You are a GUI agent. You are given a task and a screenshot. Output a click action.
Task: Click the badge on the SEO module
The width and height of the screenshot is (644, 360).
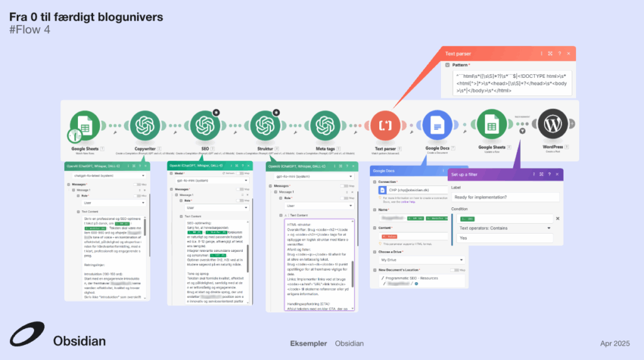pos(216,112)
